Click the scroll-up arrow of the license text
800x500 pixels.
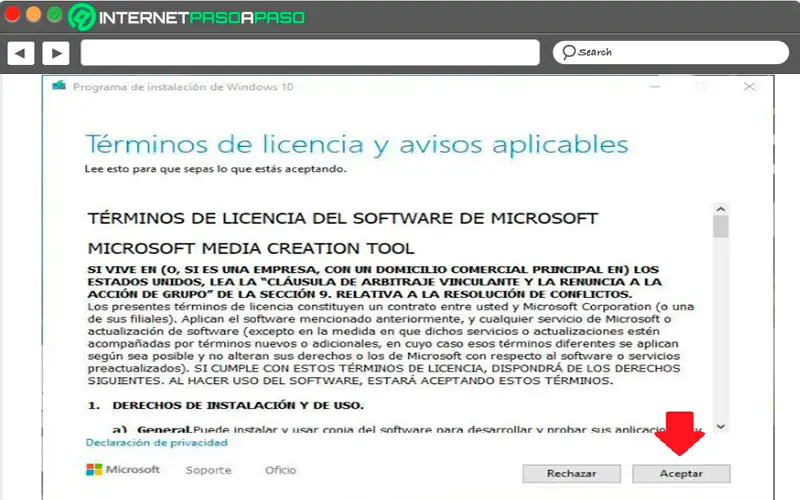(720, 209)
